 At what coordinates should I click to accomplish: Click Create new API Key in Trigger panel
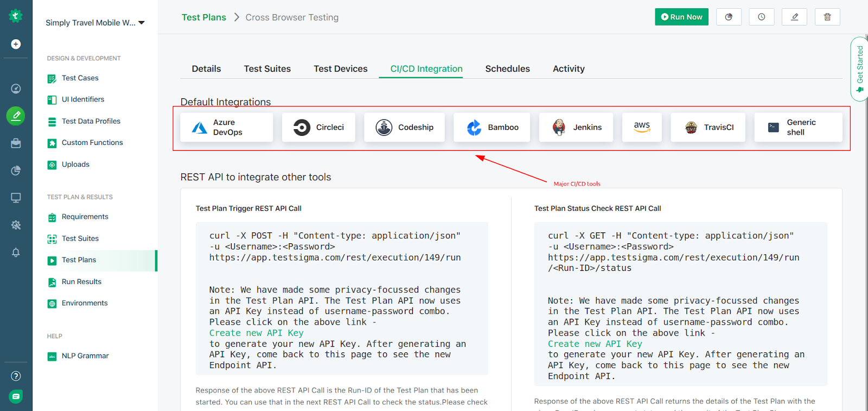[257, 333]
